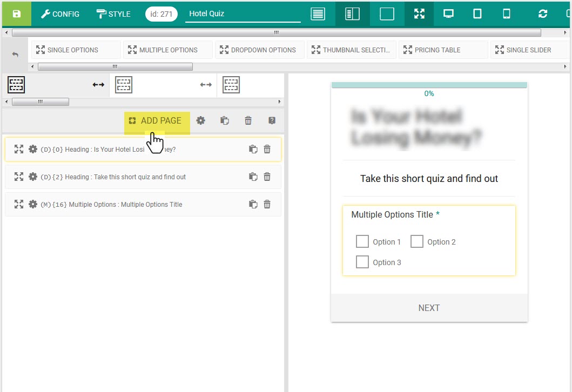Click the page layout strip scrollbar thumb
Image resolution: width=572 pixels, height=392 pixels.
pyautogui.click(x=41, y=102)
